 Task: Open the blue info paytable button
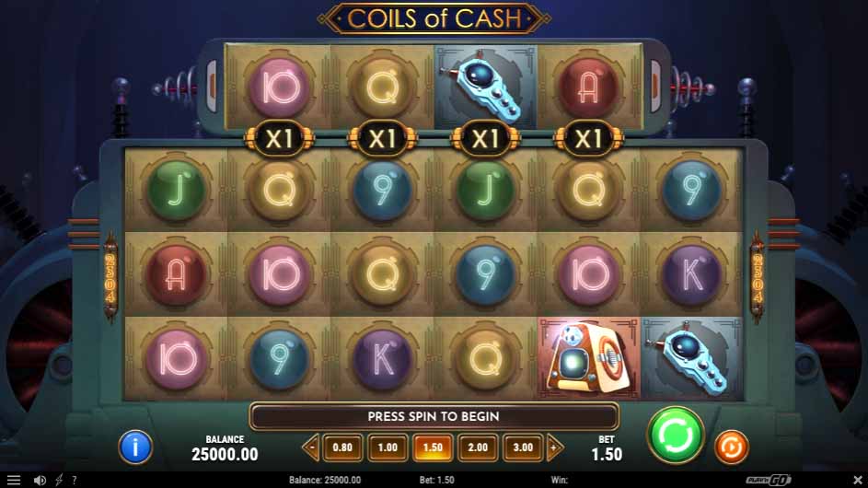(135, 447)
